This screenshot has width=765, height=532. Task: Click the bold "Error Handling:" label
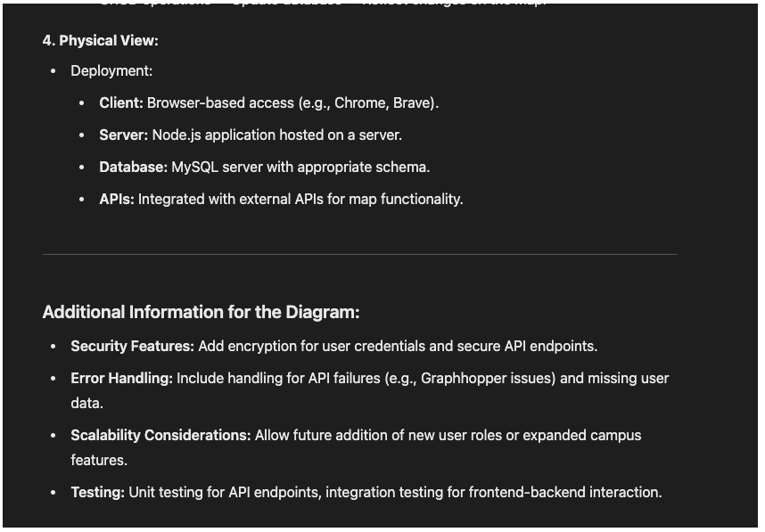point(122,379)
